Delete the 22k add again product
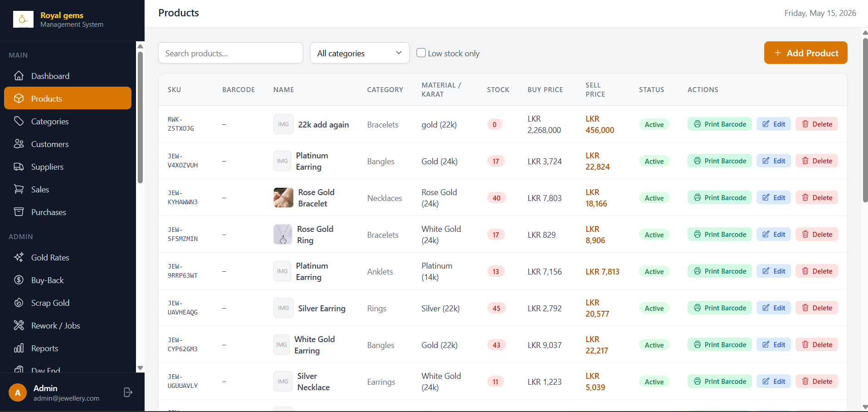 pyautogui.click(x=817, y=124)
